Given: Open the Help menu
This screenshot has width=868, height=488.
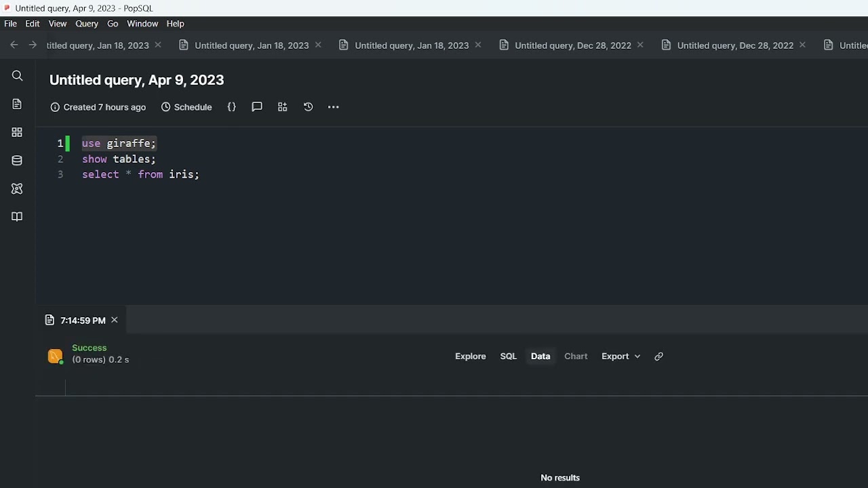Looking at the screenshot, I should 176,24.
